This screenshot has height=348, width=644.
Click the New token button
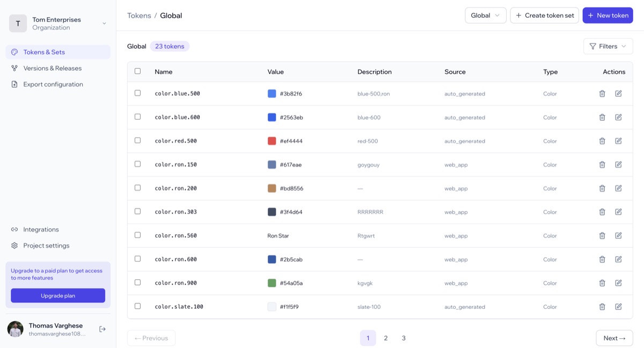pos(608,16)
